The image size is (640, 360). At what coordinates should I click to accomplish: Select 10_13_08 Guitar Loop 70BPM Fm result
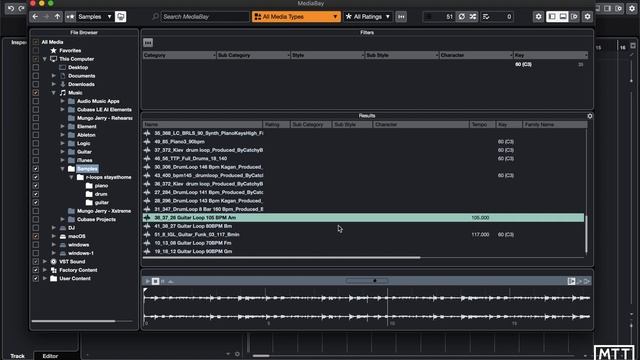click(193, 243)
